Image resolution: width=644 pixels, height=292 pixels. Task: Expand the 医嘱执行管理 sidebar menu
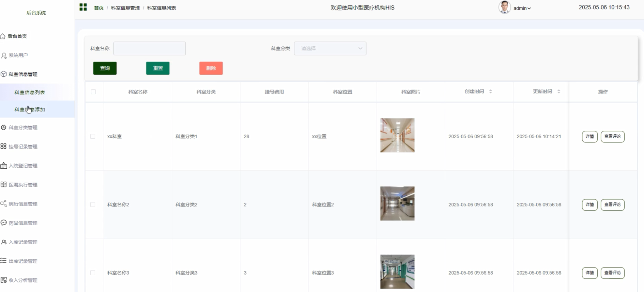[x=23, y=185]
